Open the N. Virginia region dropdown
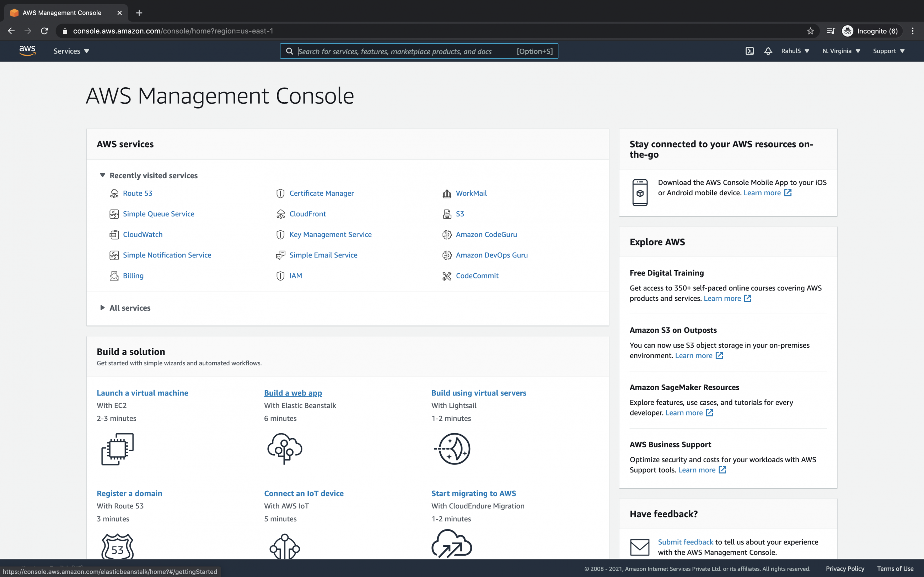 840,51
